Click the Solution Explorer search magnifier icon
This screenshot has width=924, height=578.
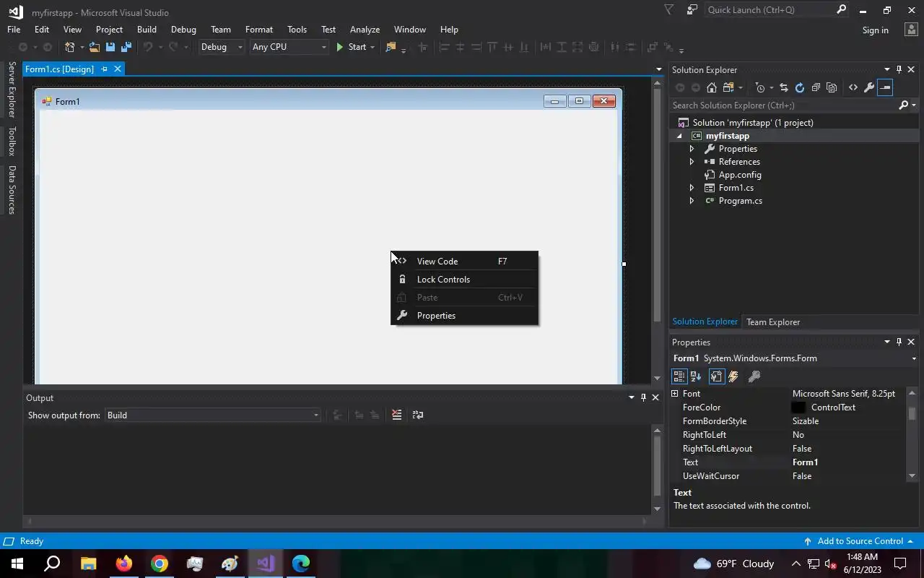point(903,105)
